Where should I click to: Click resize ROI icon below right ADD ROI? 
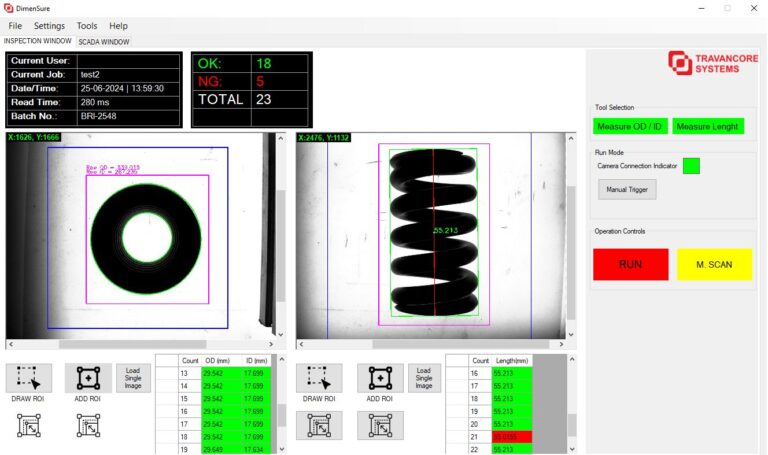click(x=380, y=425)
